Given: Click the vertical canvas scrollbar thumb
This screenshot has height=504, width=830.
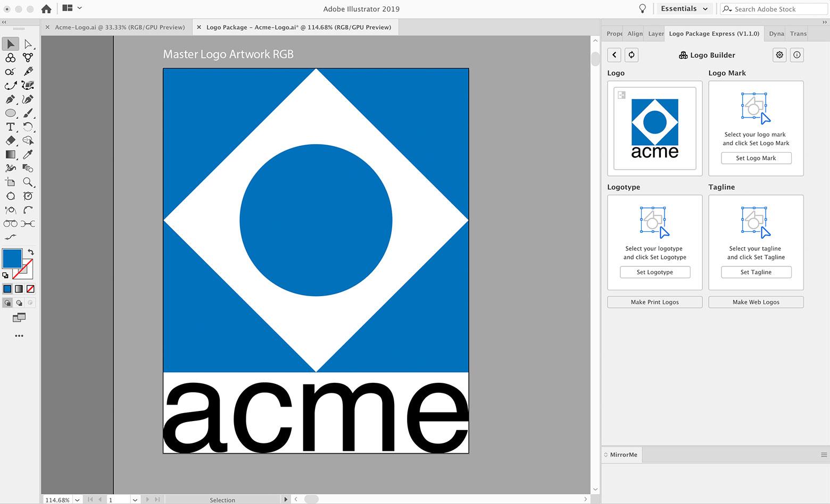Looking at the screenshot, I should pyautogui.click(x=595, y=58).
